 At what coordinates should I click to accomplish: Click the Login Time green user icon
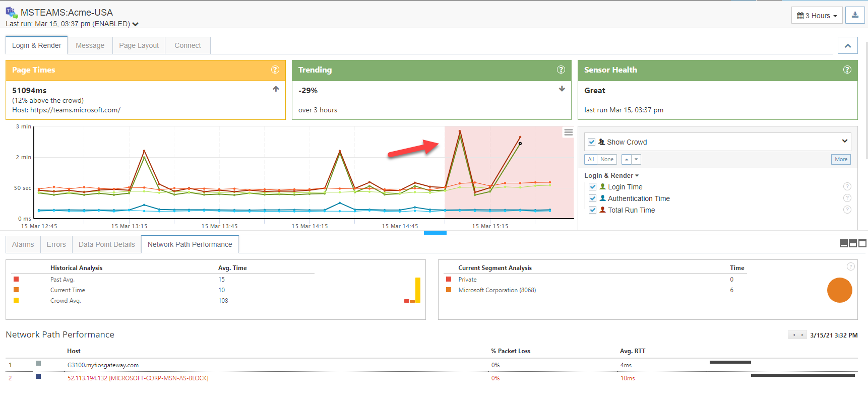pos(602,186)
